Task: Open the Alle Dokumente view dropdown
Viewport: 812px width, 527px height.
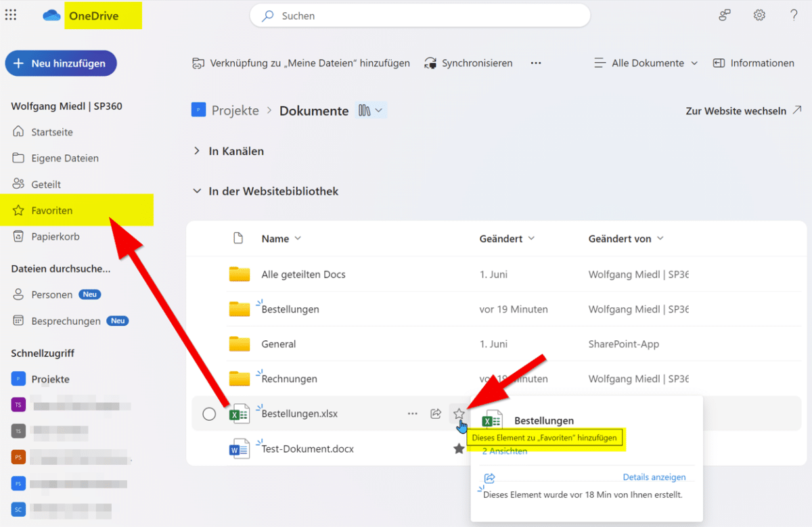Action: pyautogui.click(x=646, y=63)
